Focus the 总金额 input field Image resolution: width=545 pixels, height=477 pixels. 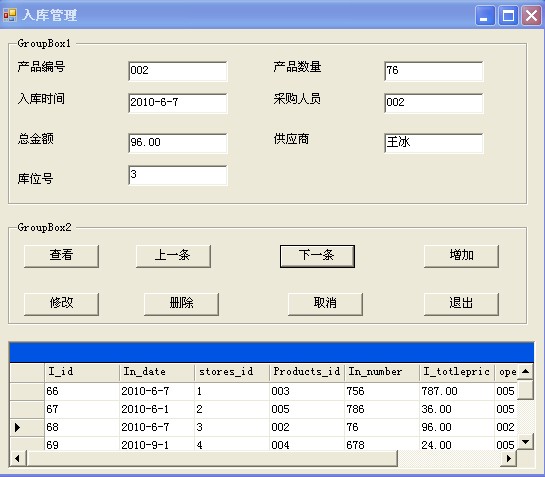tap(178, 143)
